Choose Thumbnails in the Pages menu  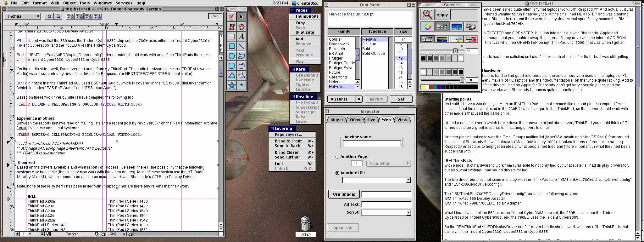pyautogui.click(x=307, y=16)
